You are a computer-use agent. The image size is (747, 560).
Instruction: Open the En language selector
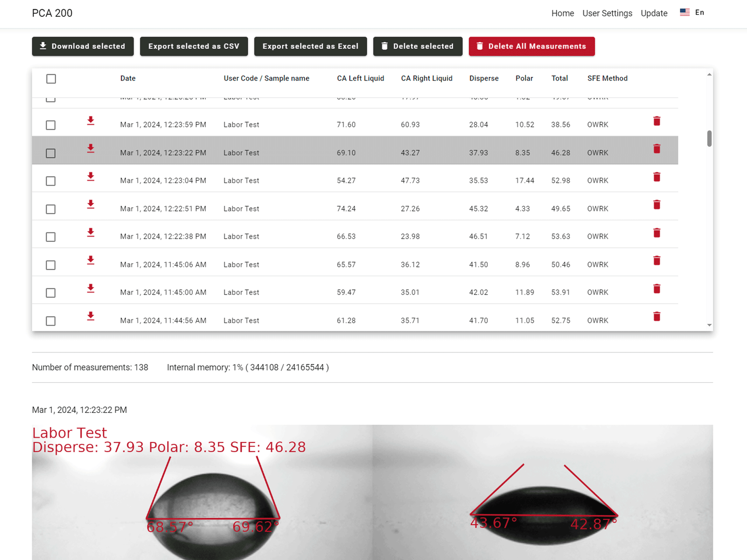pyautogui.click(x=692, y=13)
